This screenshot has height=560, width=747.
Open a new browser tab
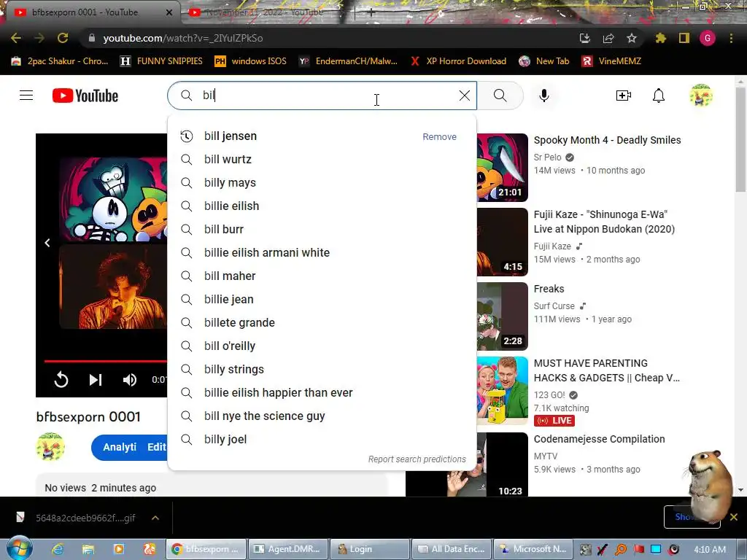tap(371, 12)
